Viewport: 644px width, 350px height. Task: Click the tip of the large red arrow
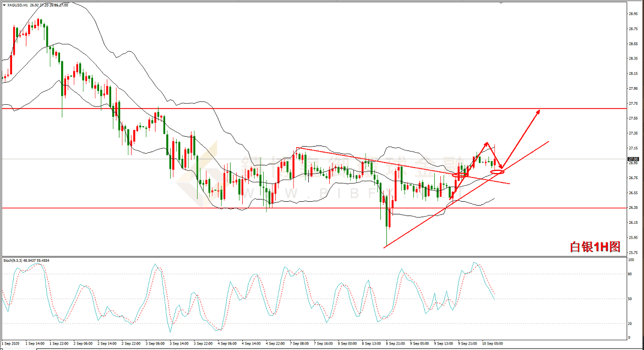click(539, 110)
